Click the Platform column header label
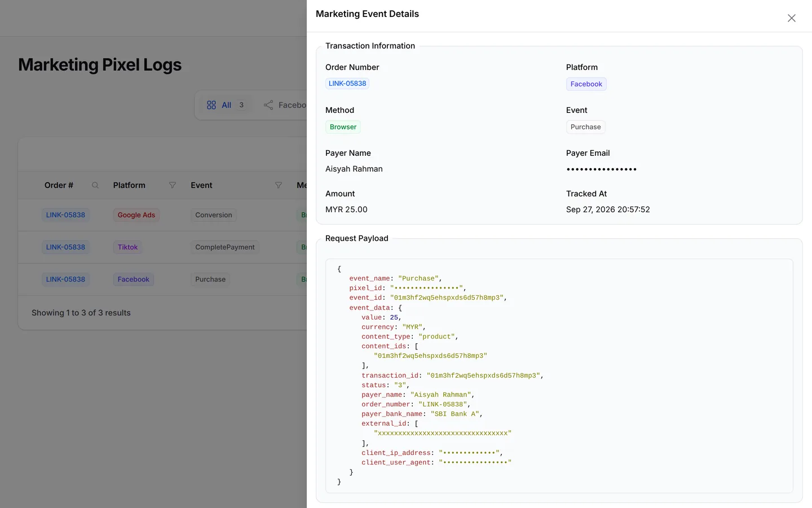Viewport: 812px width, 508px height. (x=129, y=185)
